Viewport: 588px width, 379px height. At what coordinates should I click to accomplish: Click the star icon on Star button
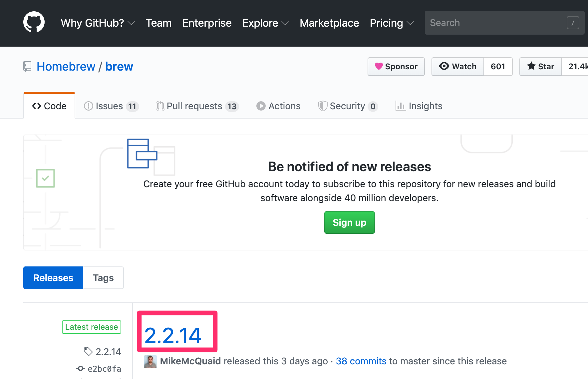pos(531,66)
